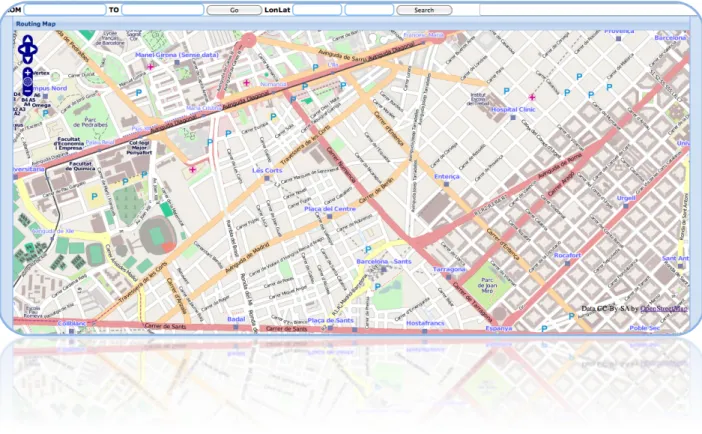Click the Go routing button
Screen dimensions: 702x434
point(234,10)
